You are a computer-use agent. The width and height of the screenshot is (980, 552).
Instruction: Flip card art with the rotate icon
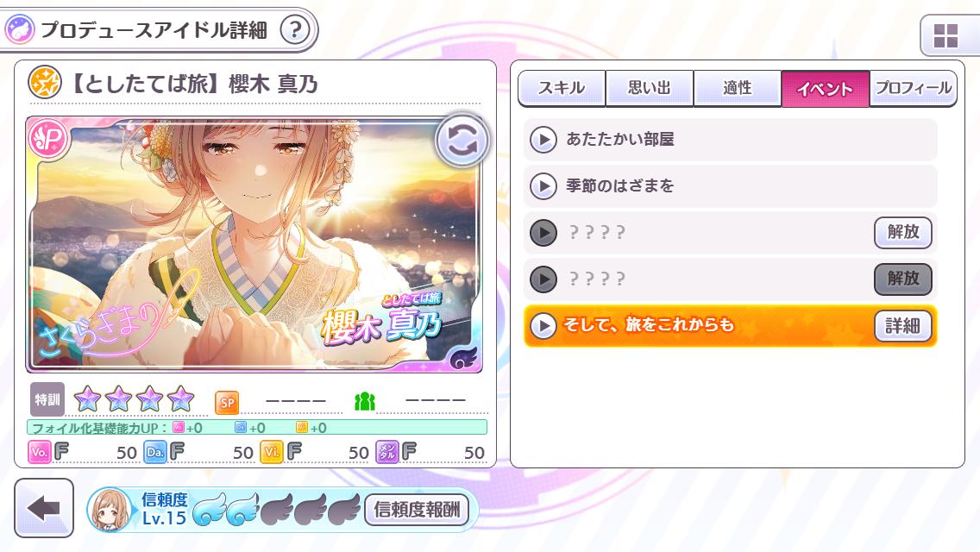[x=462, y=141]
